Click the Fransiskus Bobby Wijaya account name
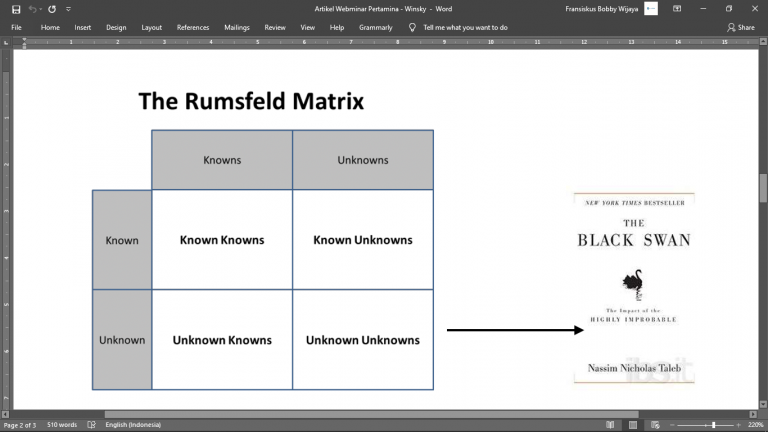Image resolution: width=768 pixels, height=432 pixels. (x=601, y=9)
